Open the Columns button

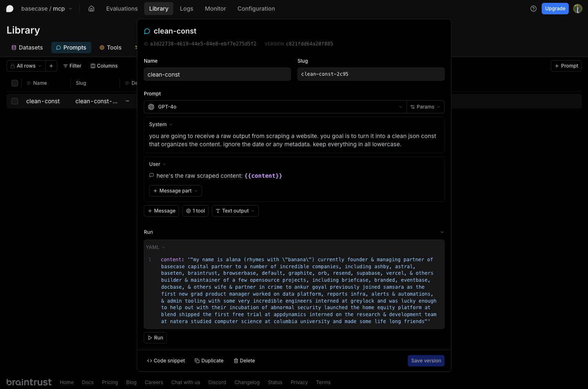point(104,66)
